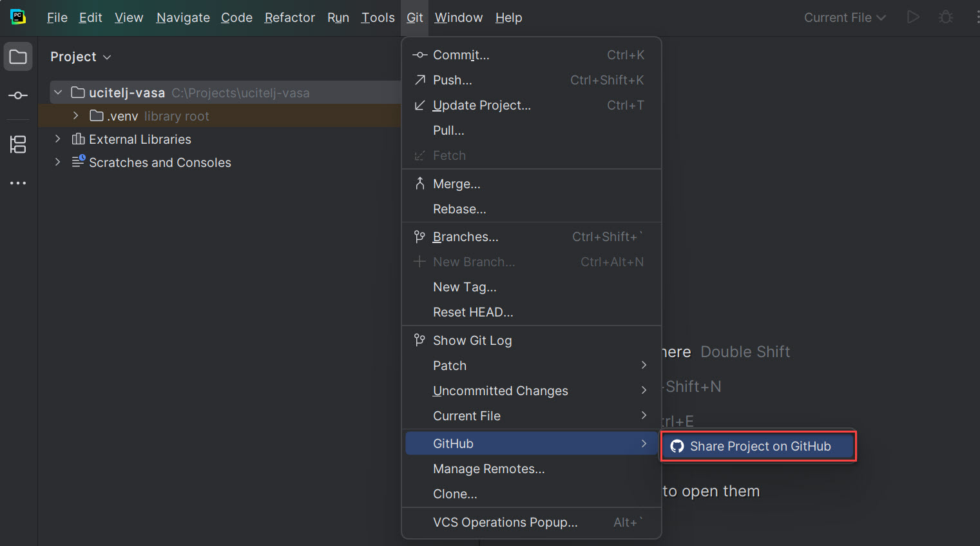This screenshot has height=546, width=980.
Task: Click the Run play icon in the toolbar
Action: pos(913,17)
